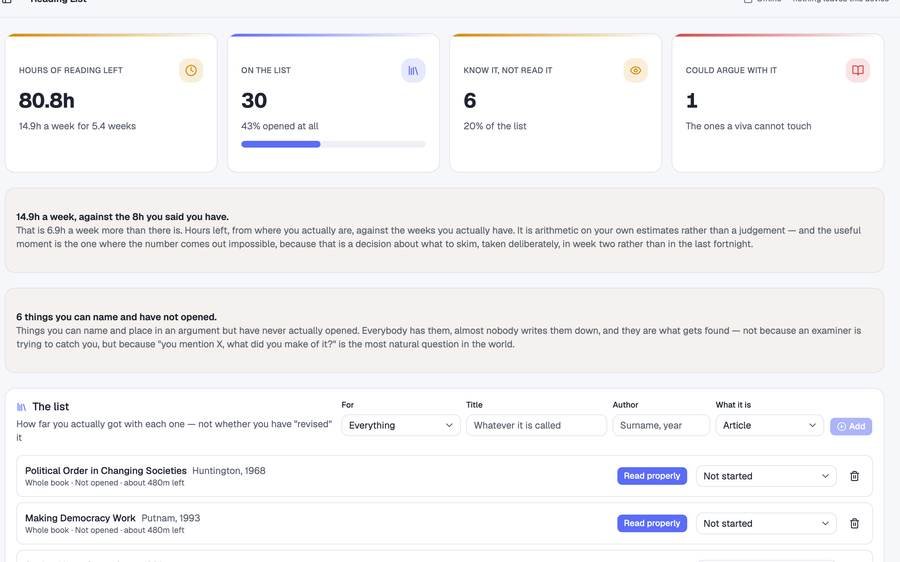Open the For dropdown showing Everything
Screen dimensions: 900x562
click(401, 425)
